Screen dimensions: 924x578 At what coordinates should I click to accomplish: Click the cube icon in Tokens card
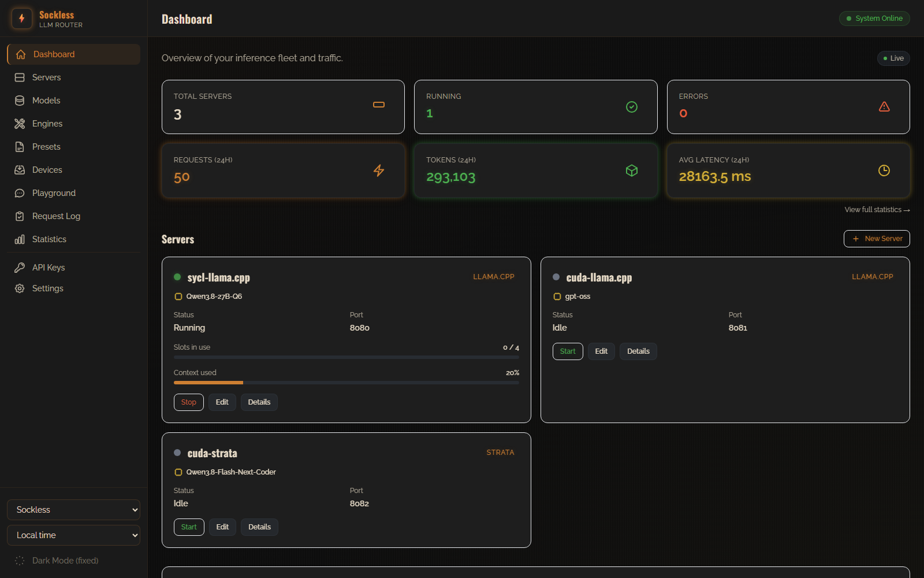pyautogui.click(x=632, y=171)
